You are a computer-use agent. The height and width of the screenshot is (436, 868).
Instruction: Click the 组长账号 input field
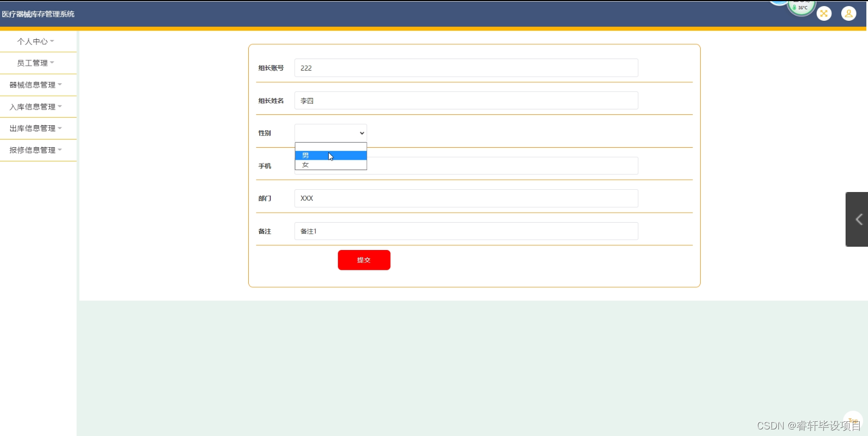466,68
